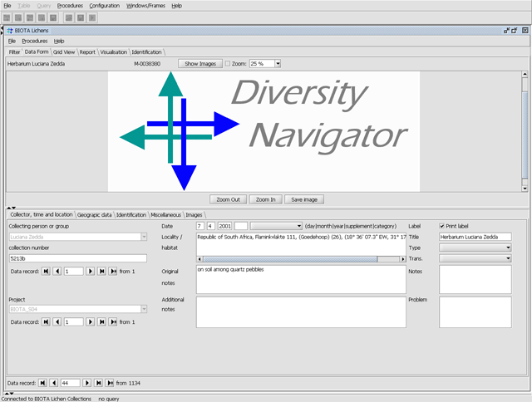Open the Project BIOTA_S04 dropdown
The height and width of the screenshot is (402, 532).
click(x=144, y=309)
